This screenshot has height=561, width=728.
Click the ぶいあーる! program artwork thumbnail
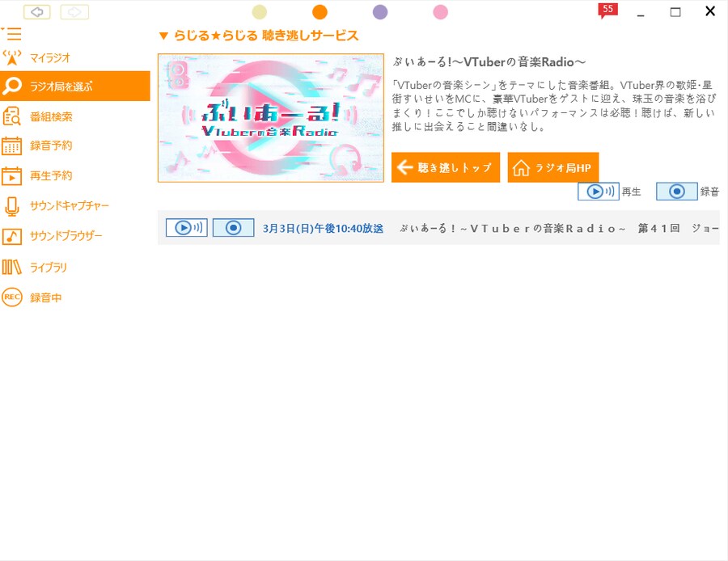pyautogui.click(x=271, y=118)
